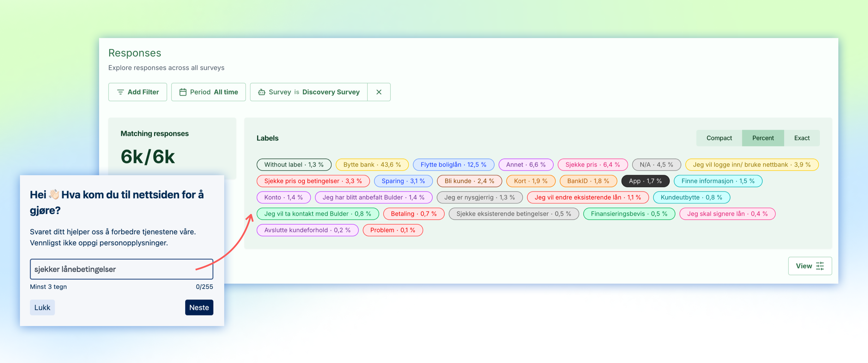The height and width of the screenshot is (363, 868).
Task: Click the Lukk button in survey popup
Action: click(x=42, y=307)
